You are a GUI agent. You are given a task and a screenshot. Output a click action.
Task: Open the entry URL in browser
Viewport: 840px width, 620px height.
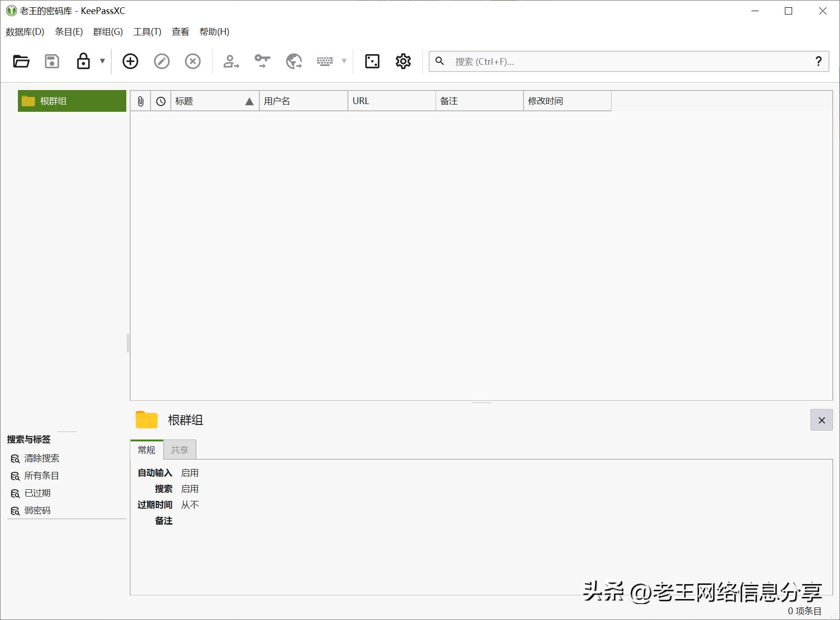coord(294,61)
